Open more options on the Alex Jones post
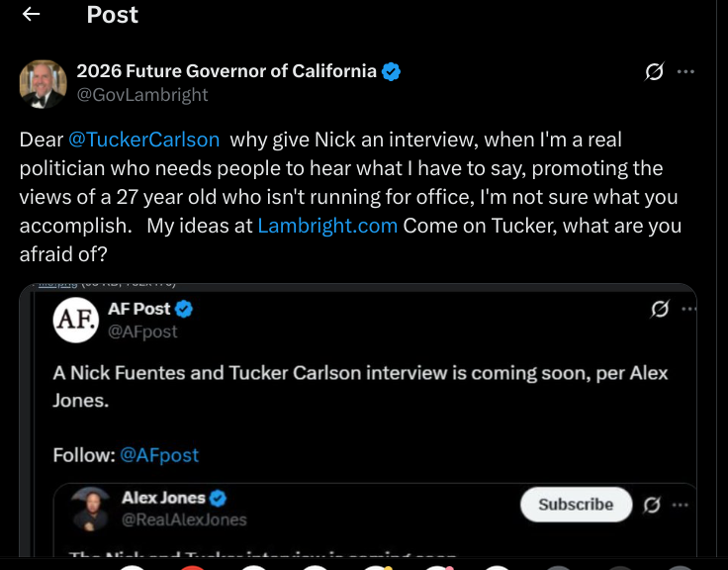The image size is (728, 570). tap(681, 506)
